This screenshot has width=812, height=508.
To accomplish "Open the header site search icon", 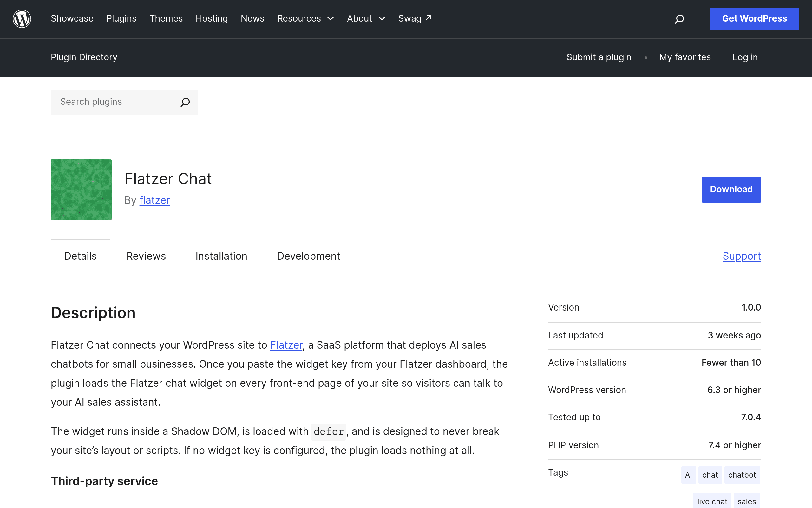I will point(679,19).
